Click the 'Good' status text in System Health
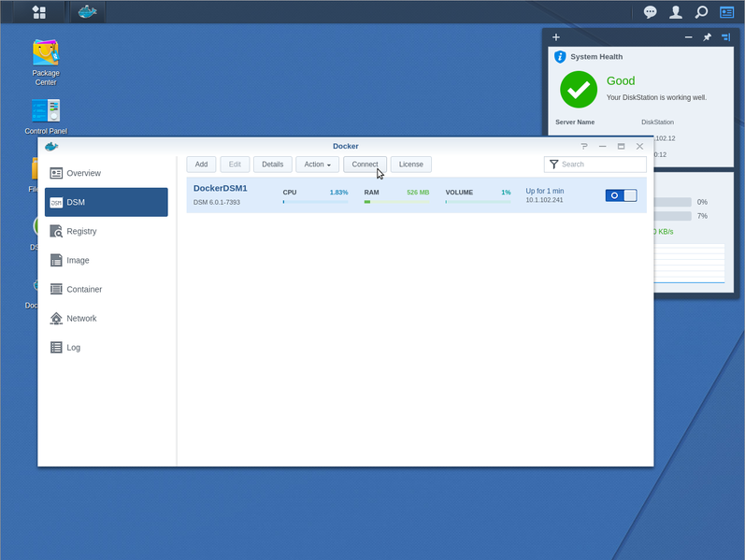The height and width of the screenshot is (560, 745). (x=621, y=80)
